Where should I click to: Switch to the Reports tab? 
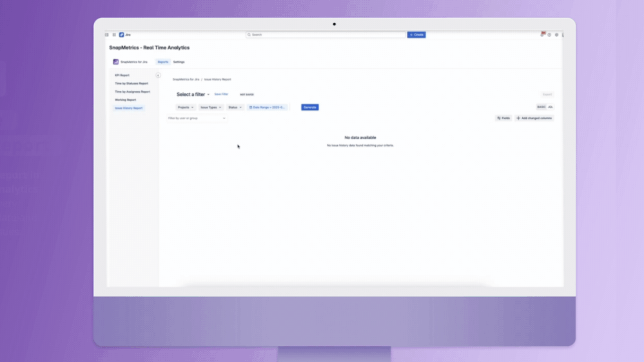click(x=163, y=62)
